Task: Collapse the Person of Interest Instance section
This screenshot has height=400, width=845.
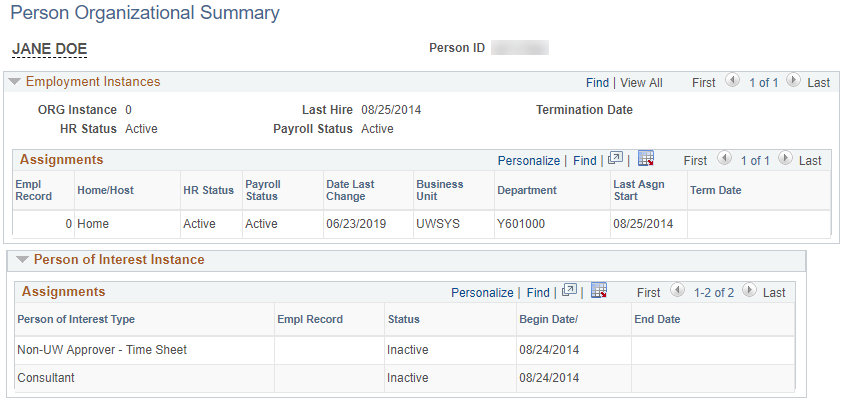Action: click(22, 260)
